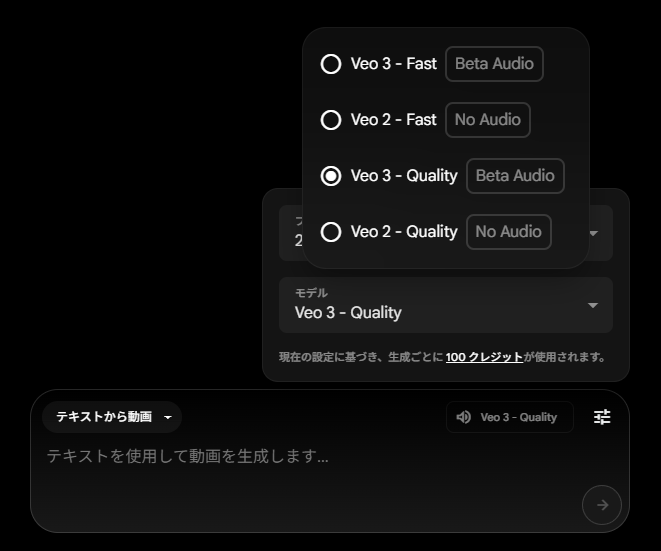The width and height of the screenshot is (661, 551).
Task: Click the speaker audio icon
Action: [x=464, y=417]
